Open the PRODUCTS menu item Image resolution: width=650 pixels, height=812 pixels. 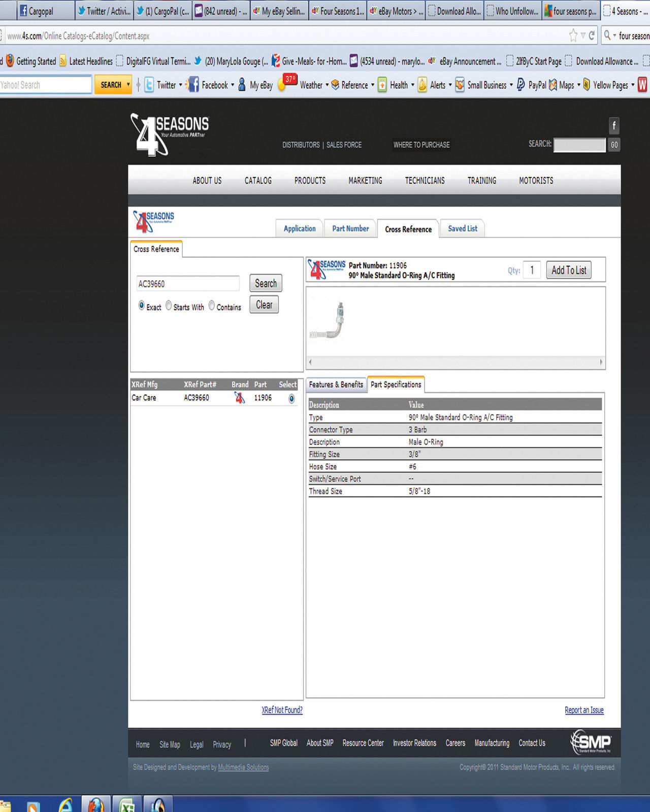pyautogui.click(x=310, y=181)
